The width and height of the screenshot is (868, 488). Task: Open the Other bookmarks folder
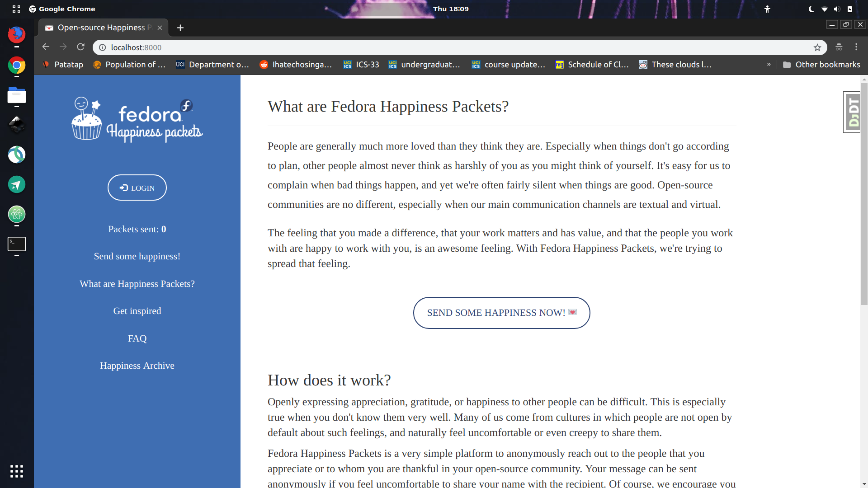point(821,65)
